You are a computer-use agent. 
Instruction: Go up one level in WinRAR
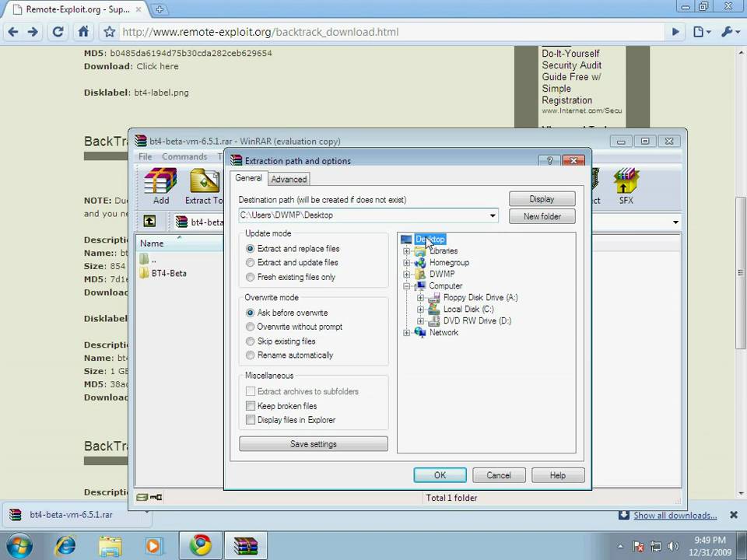tap(149, 222)
